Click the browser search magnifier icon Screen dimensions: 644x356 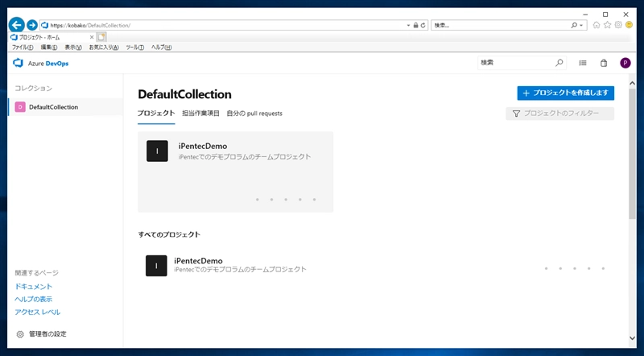574,26
